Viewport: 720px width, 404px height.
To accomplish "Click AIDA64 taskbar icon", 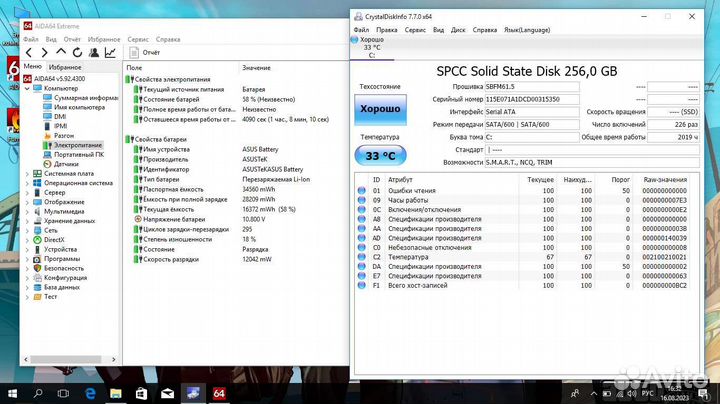I will 219,393.
